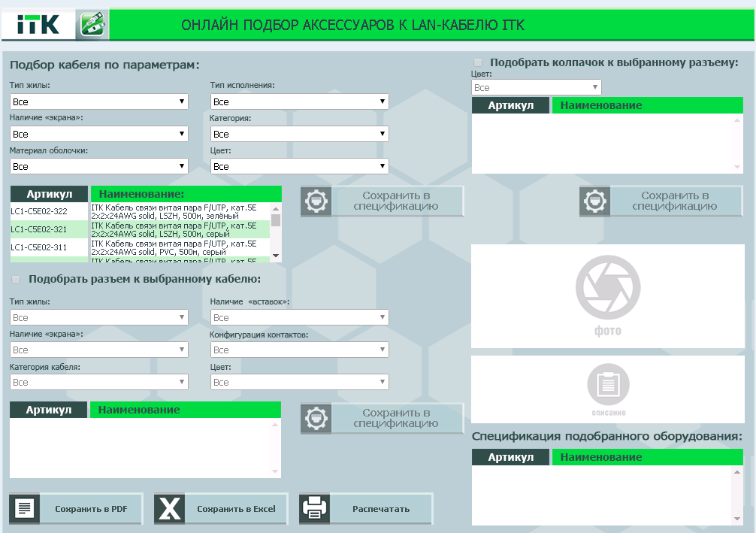The width and height of the screenshot is (756, 533).
Task: Open connector 'Цвет' dropdown below Конфигурация контактов
Action: click(x=299, y=382)
